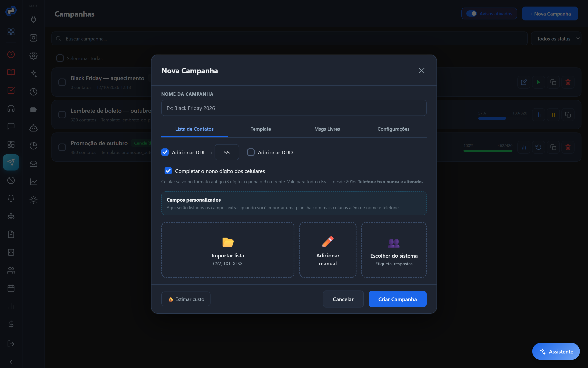Uncheck Completar o nono dígito option

pos(168,171)
